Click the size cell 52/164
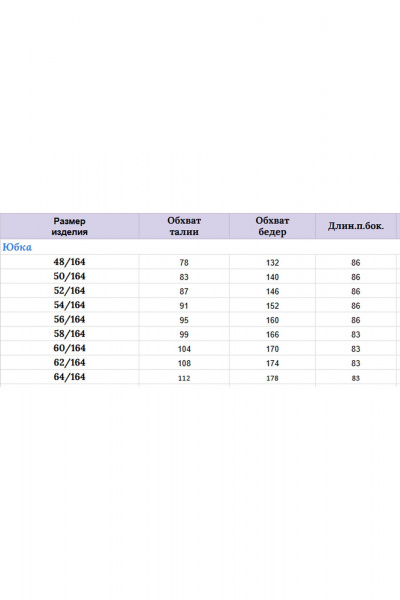This screenshot has height=600, width=400. tap(69, 291)
